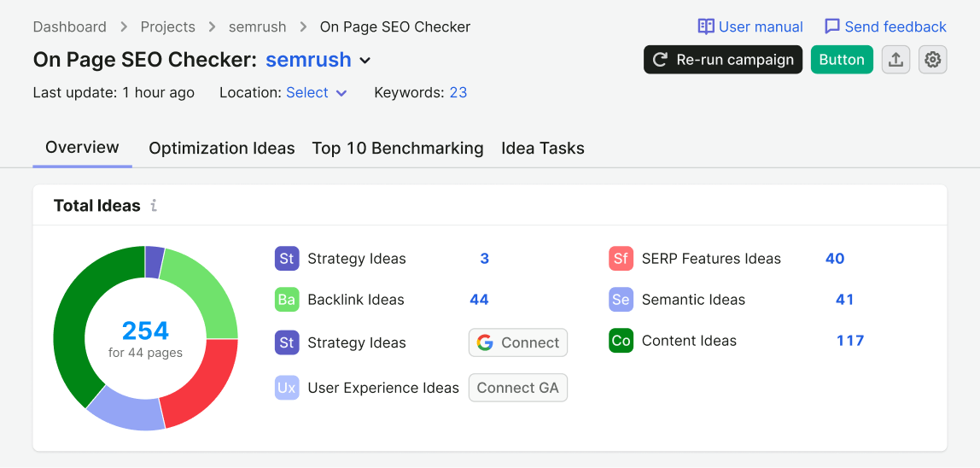Click the Se Semantic Ideas icon
Viewport: 980px width, 468px height.
(x=621, y=300)
